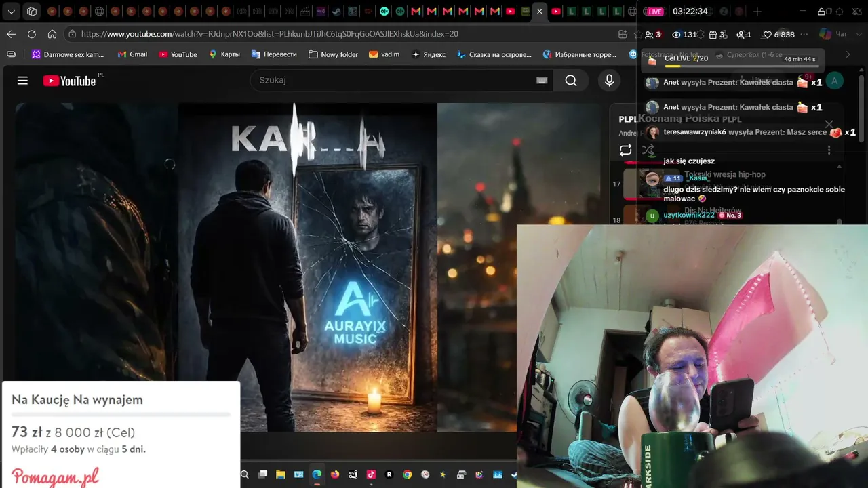Click the new followers icon showing 1

point(741,35)
